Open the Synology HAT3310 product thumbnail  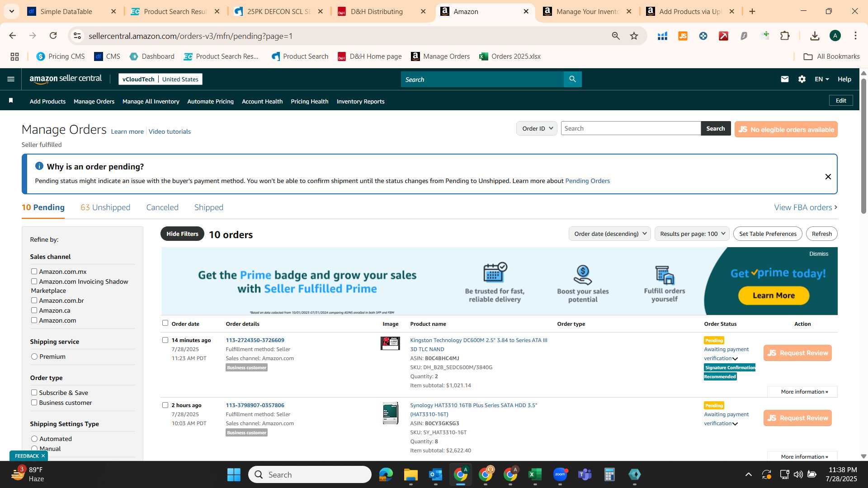click(390, 413)
